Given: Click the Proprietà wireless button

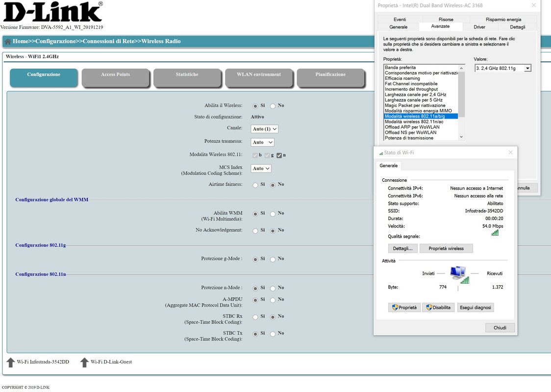Looking at the screenshot, I should 446,248.
